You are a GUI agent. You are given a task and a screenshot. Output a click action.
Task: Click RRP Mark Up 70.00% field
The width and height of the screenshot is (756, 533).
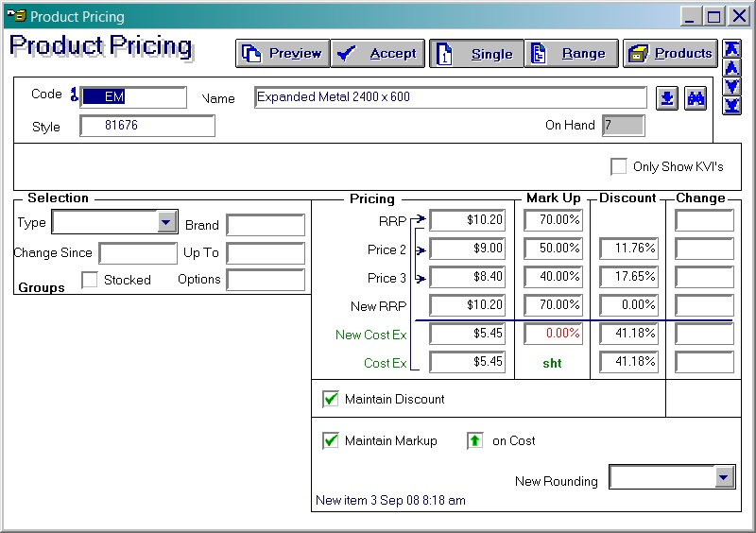click(554, 220)
